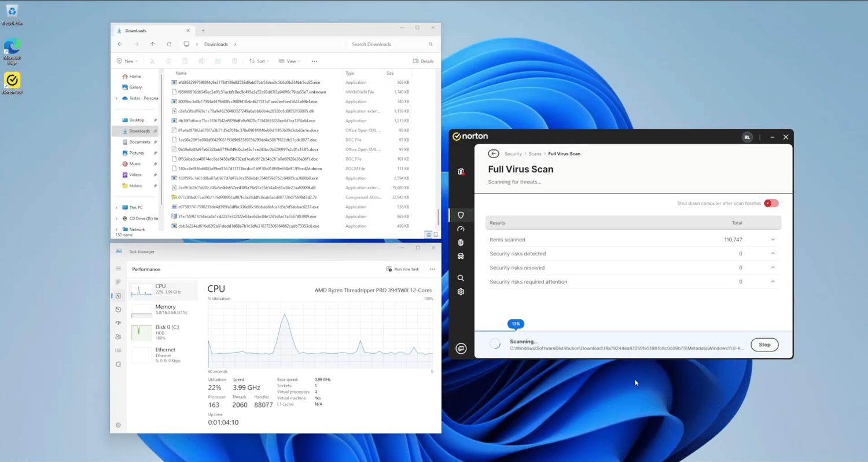The height and width of the screenshot is (462, 868).
Task: Open the Norton search magnifier icon
Action: tap(461, 278)
